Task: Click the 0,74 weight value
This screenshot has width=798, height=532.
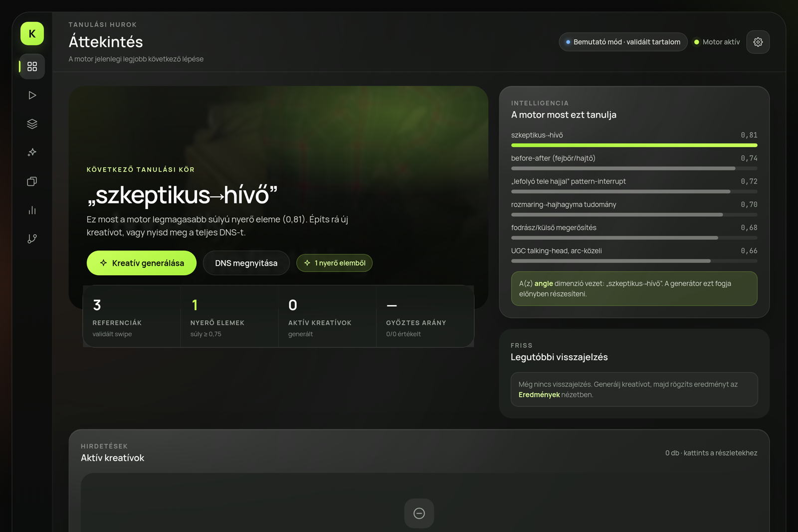Action: [x=749, y=158]
